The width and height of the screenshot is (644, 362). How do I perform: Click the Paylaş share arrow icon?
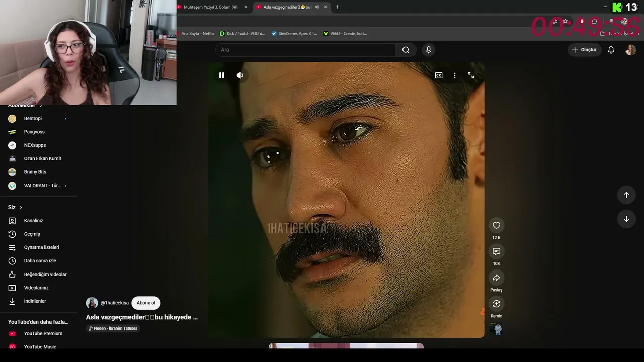tap(496, 278)
